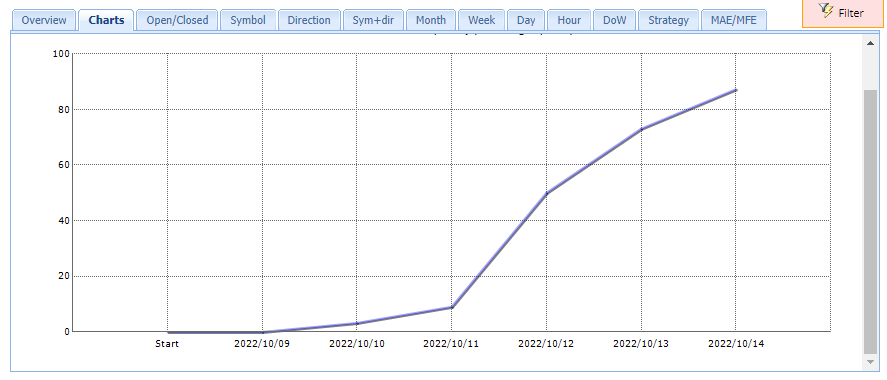The width and height of the screenshot is (887, 380).
Task: Click the 100 value on y-axis
Action: click(61, 54)
